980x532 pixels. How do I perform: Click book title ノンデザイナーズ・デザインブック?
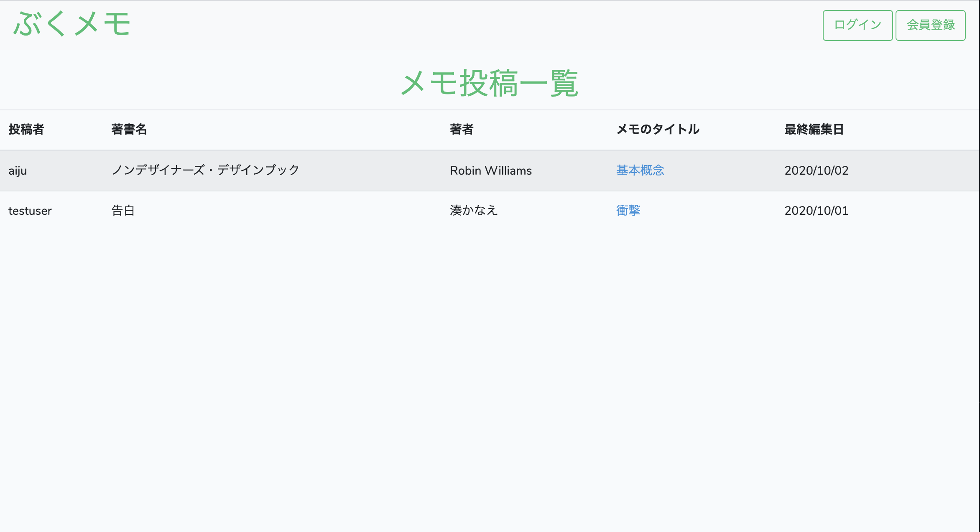point(205,170)
